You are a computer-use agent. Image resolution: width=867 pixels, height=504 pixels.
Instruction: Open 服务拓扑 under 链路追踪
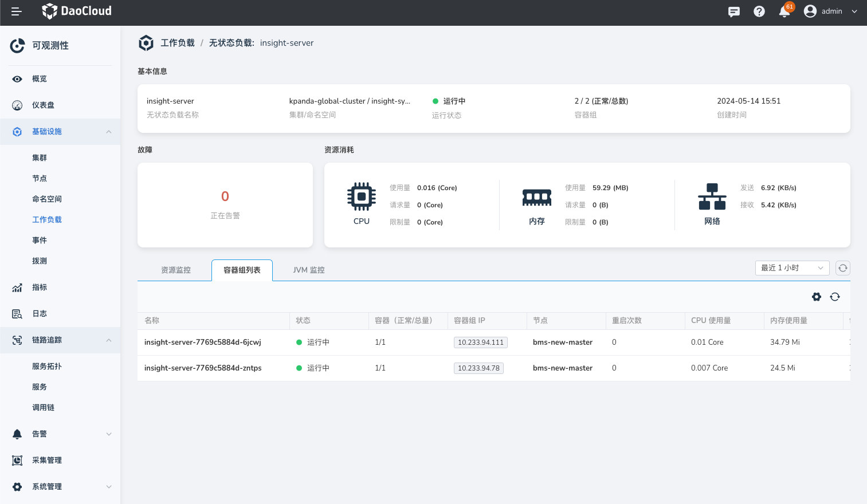[47, 367]
